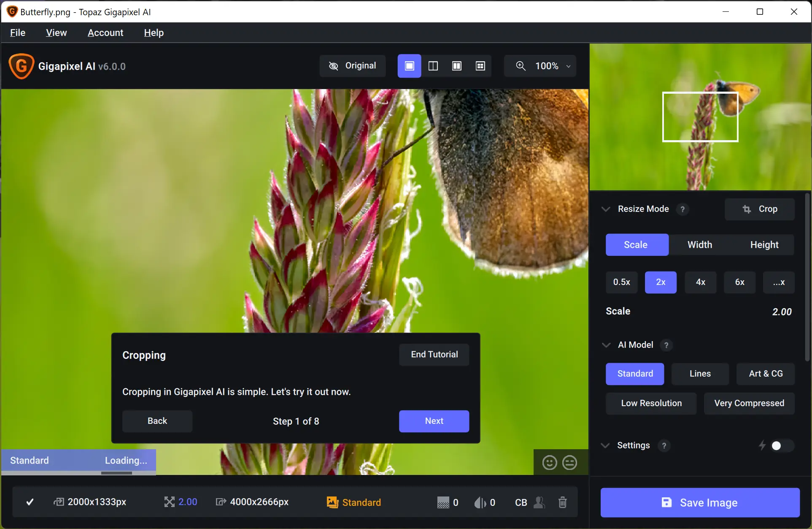The height and width of the screenshot is (529, 812).
Task: Click the Save Image button
Action: click(x=700, y=502)
